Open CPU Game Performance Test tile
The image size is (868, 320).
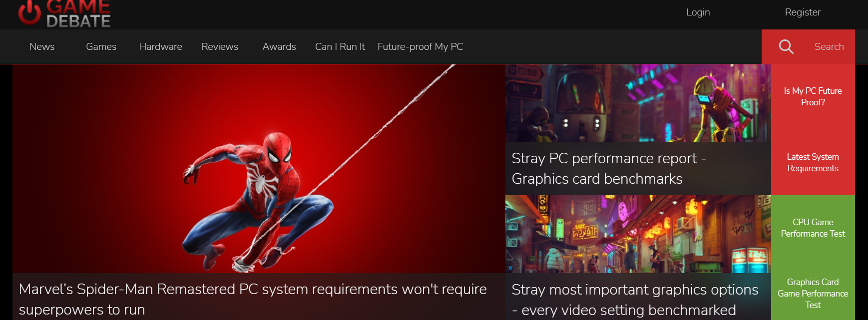click(x=813, y=228)
